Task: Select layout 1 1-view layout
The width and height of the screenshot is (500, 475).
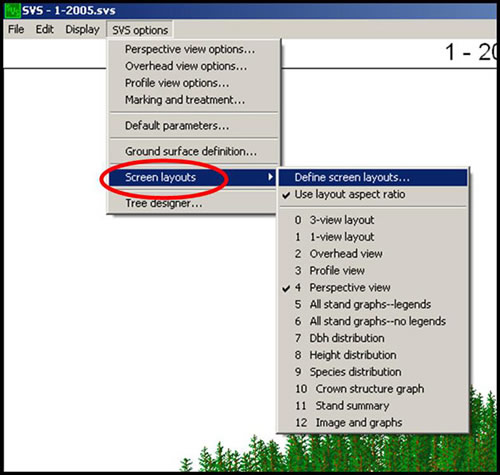Action: point(373,237)
